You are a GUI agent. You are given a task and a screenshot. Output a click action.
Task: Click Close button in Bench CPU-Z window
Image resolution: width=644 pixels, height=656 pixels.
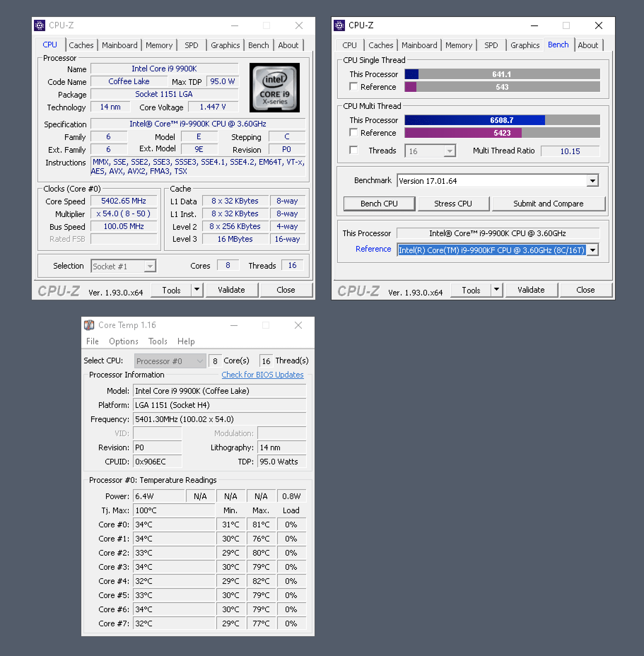coord(586,290)
